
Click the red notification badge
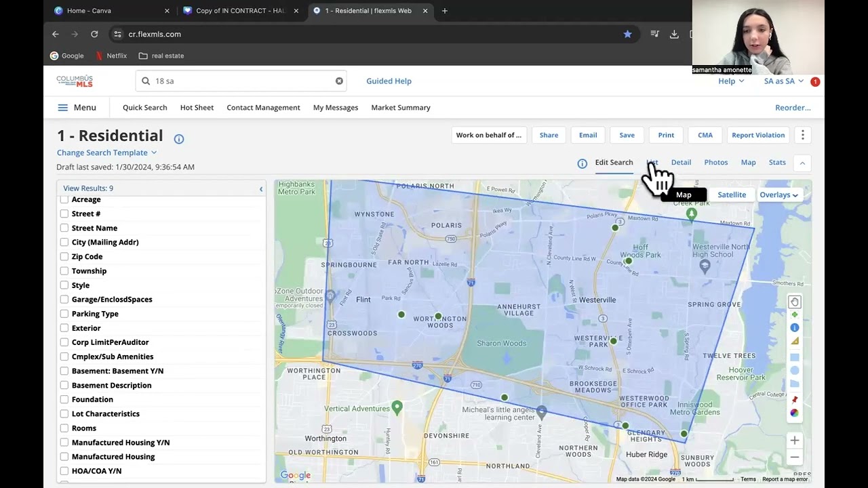(x=815, y=82)
